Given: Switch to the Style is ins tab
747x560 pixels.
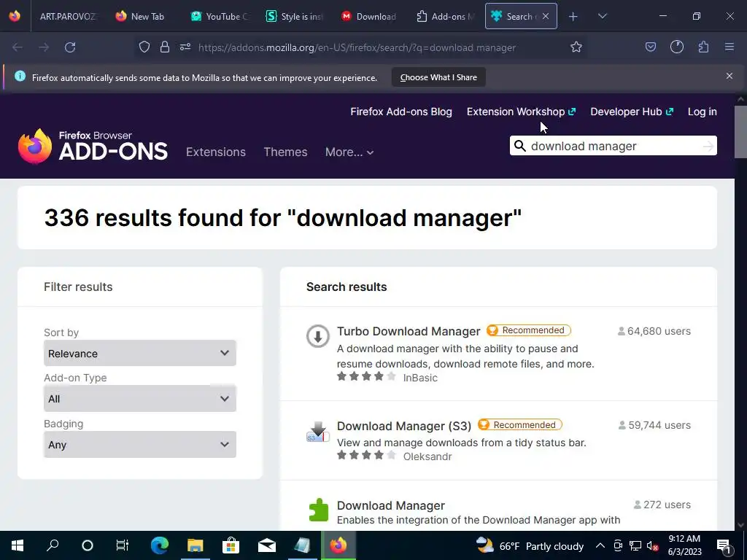Looking at the screenshot, I should coord(295,16).
